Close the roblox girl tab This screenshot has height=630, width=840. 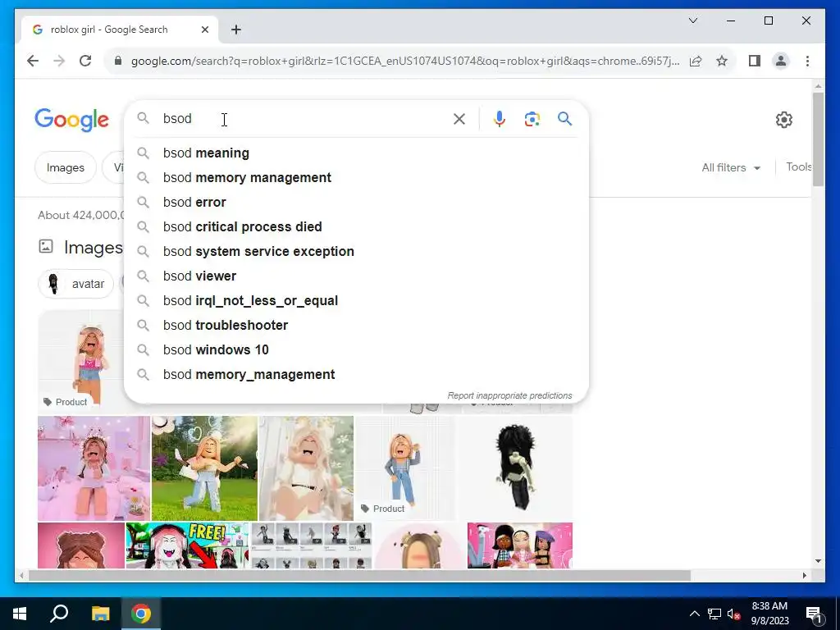(x=204, y=30)
